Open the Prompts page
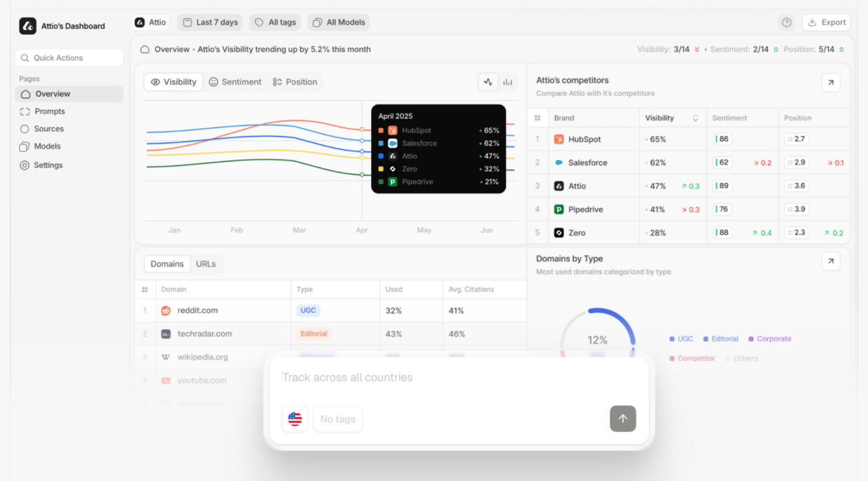Screen dimensions: 868x481 (x=49, y=111)
